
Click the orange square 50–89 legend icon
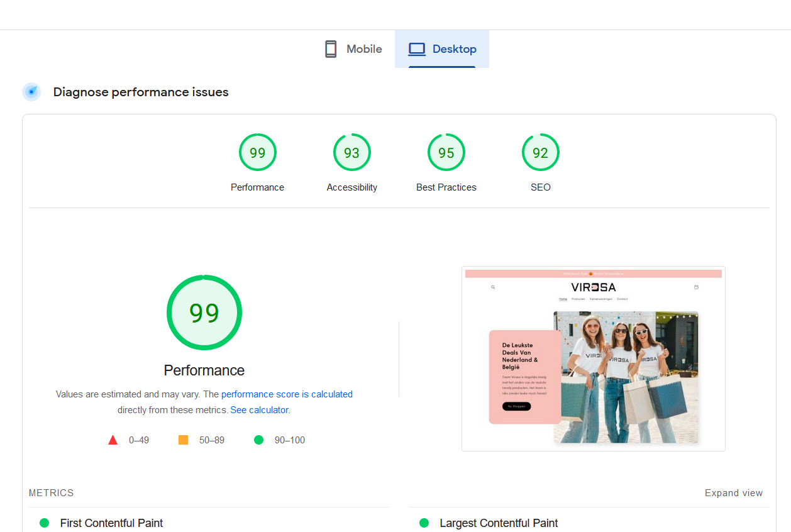[x=184, y=440]
